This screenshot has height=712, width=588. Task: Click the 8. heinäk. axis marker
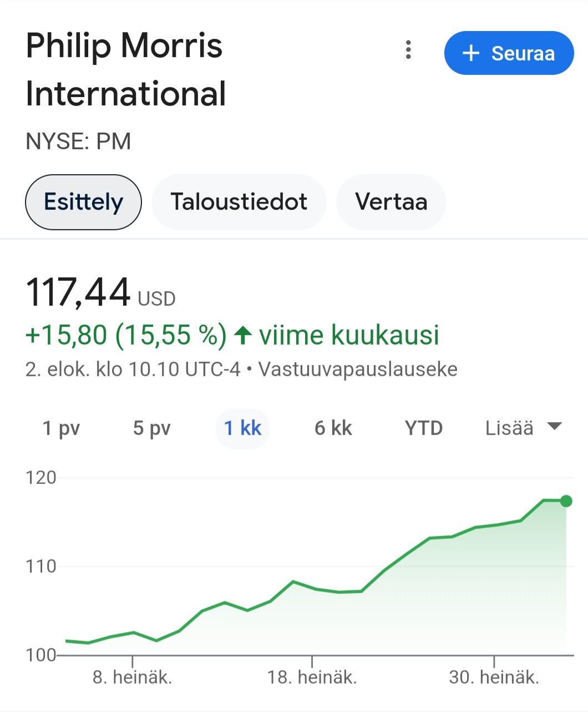point(132,677)
